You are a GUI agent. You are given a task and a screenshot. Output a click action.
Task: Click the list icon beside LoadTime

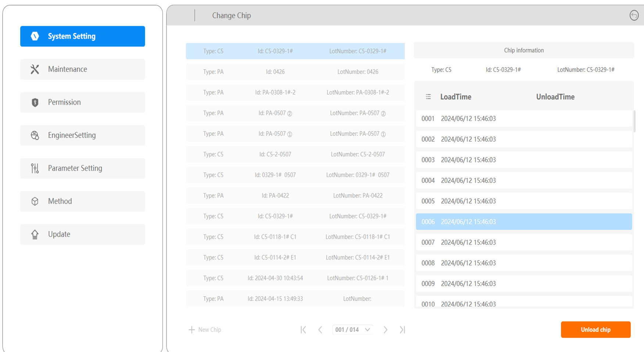click(428, 97)
